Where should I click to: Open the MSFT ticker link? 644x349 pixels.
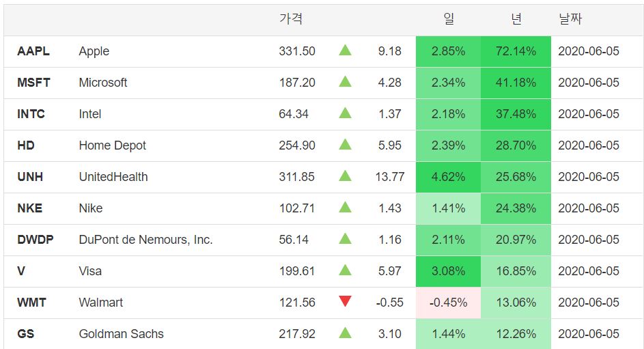pos(33,83)
